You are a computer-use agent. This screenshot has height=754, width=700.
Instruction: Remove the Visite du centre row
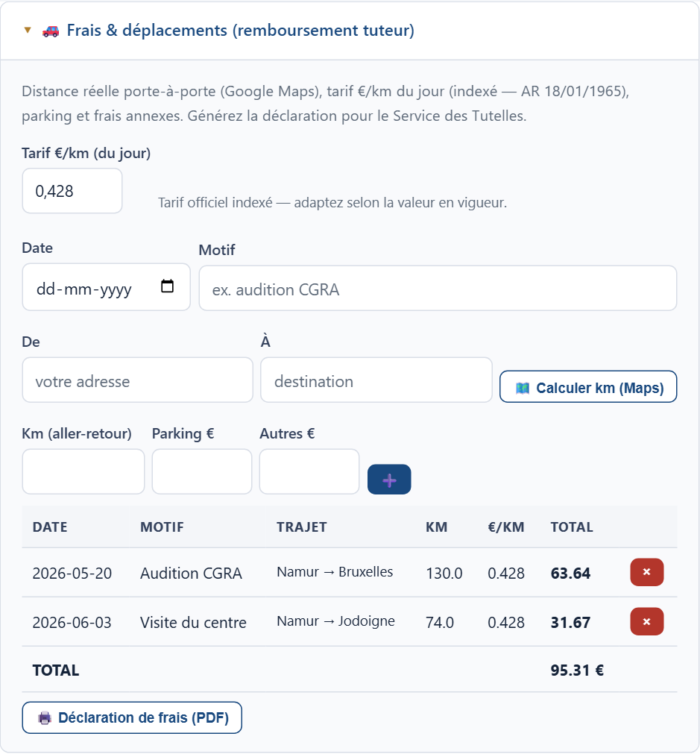(x=646, y=621)
